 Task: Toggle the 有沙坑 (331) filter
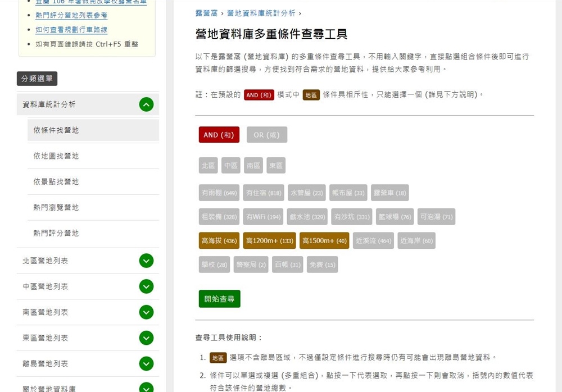click(x=352, y=217)
